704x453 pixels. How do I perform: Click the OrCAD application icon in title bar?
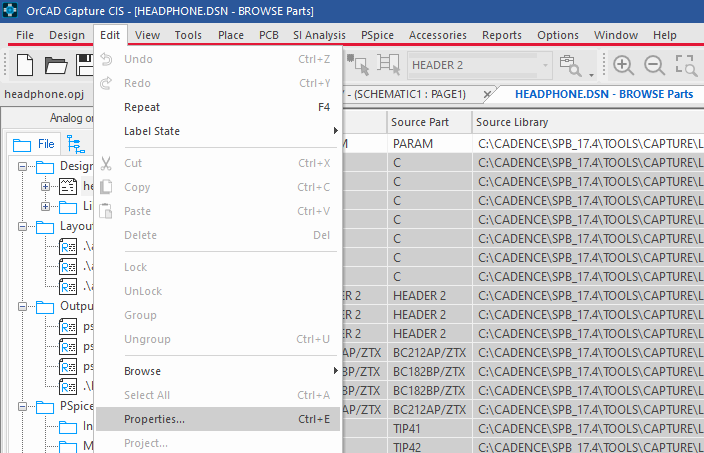[9, 10]
